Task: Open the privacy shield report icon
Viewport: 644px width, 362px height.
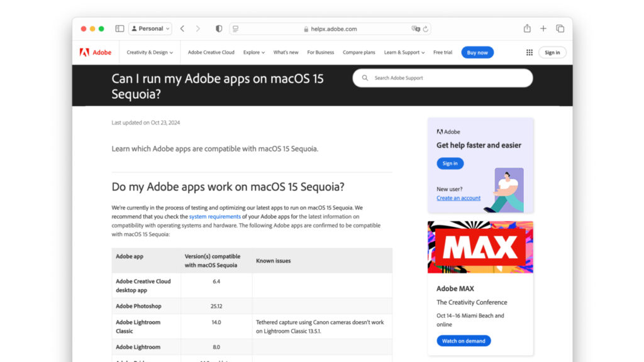Action: 219,29
